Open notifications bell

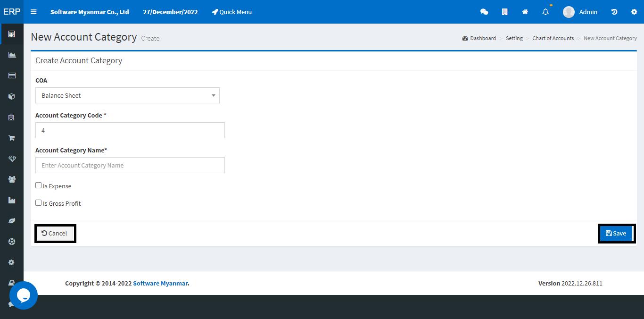(545, 12)
